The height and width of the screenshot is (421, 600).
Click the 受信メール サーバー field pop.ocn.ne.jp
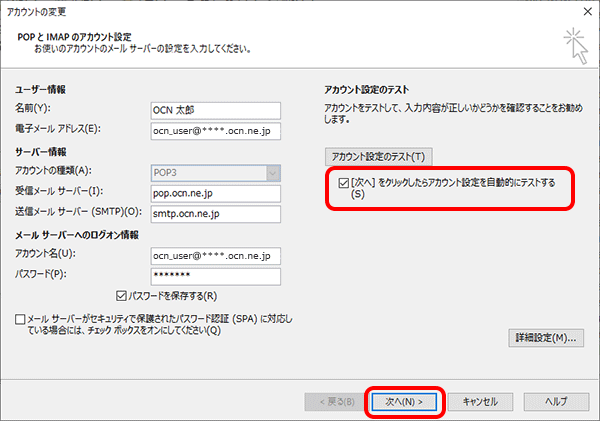coord(215,192)
